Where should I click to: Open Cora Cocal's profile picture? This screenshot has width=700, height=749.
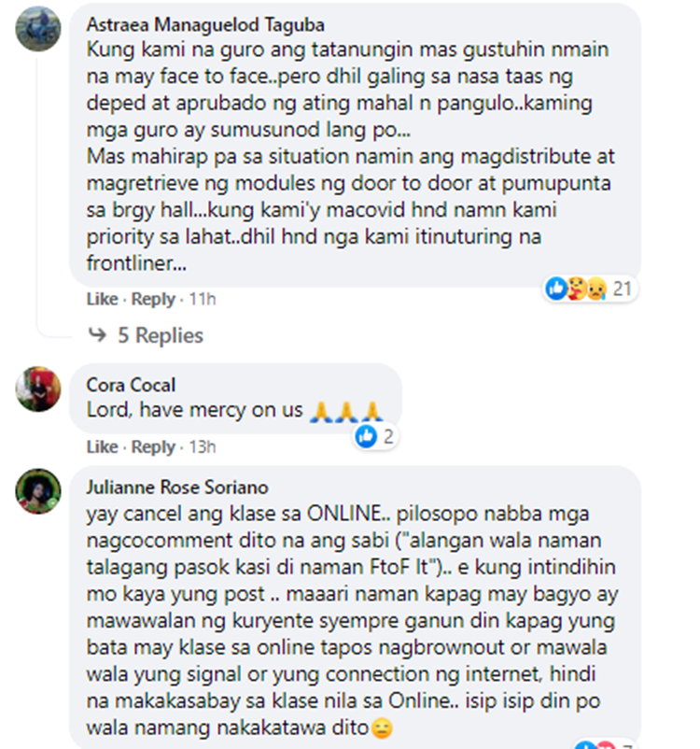(x=38, y=389)
